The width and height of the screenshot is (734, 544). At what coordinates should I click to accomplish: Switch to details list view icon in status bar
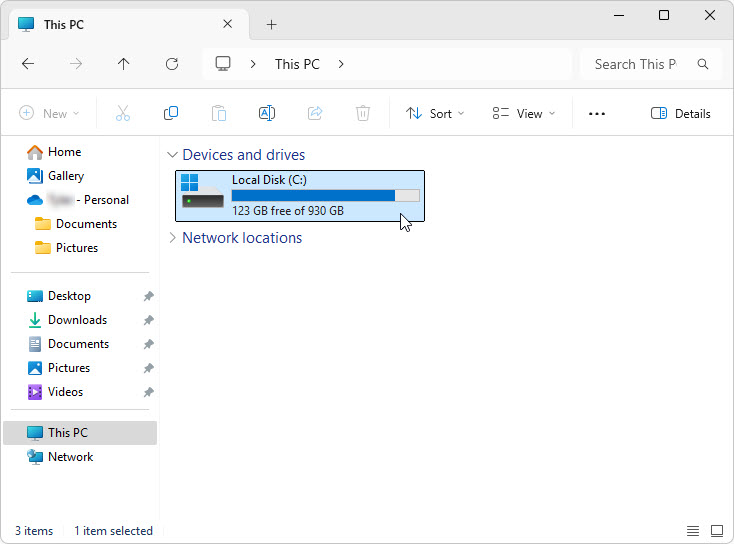click(x=693, y=531)
